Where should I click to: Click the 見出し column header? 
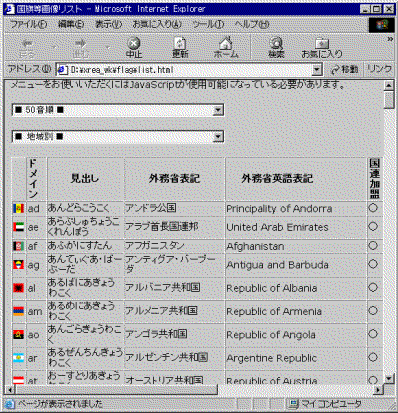[x=85, y=179]
